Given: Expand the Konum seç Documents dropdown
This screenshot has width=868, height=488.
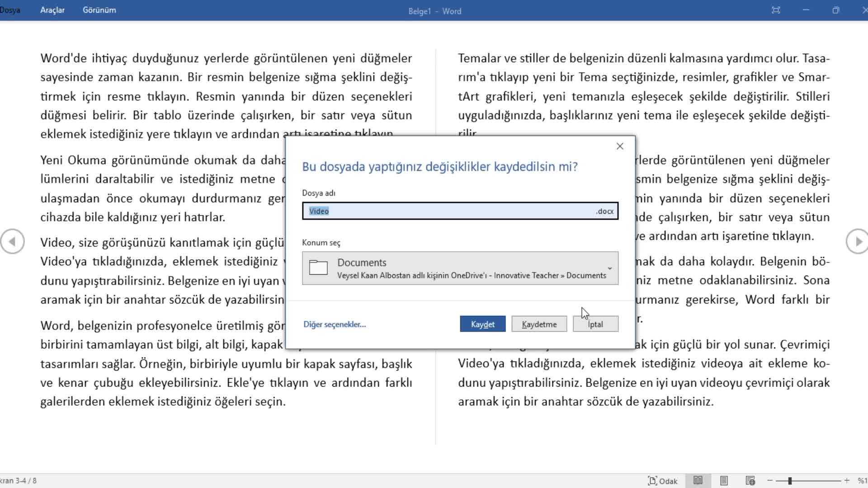Looking at the screenshot, I should [460, 268].
